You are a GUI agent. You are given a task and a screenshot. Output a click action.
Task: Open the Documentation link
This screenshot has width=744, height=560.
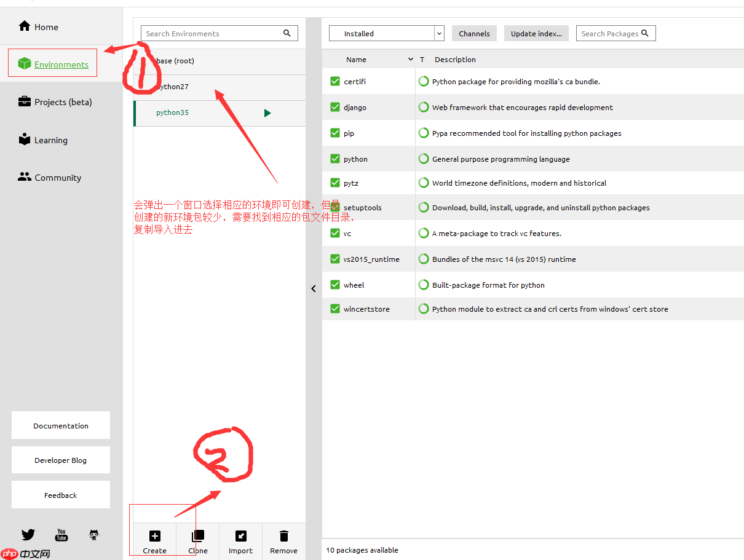tap(60, 425)
